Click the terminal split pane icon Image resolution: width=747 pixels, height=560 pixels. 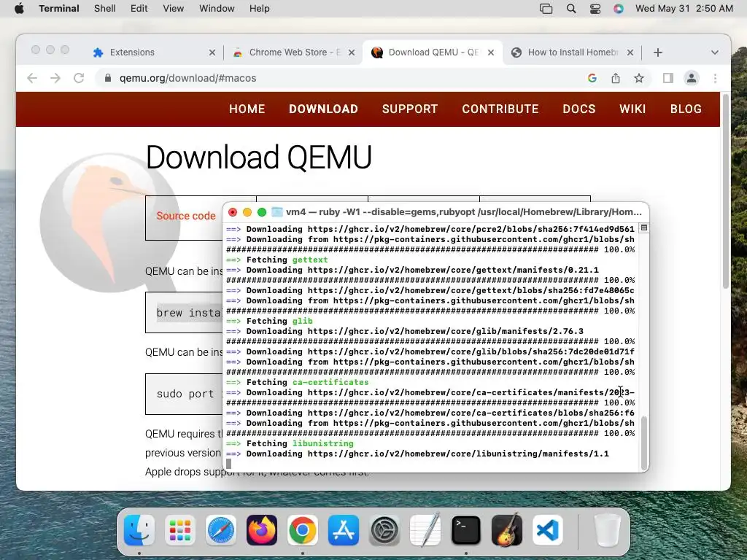click(644, 228)
